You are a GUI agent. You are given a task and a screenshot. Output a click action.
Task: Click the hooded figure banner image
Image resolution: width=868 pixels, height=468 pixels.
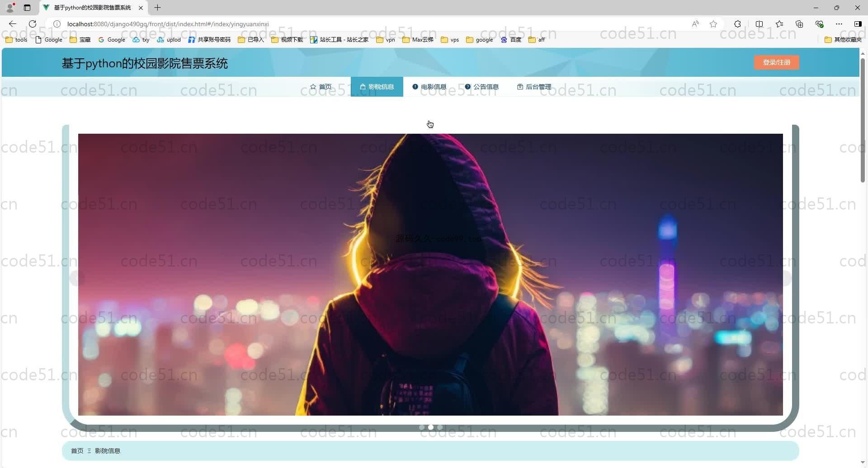tap(430, 275)
